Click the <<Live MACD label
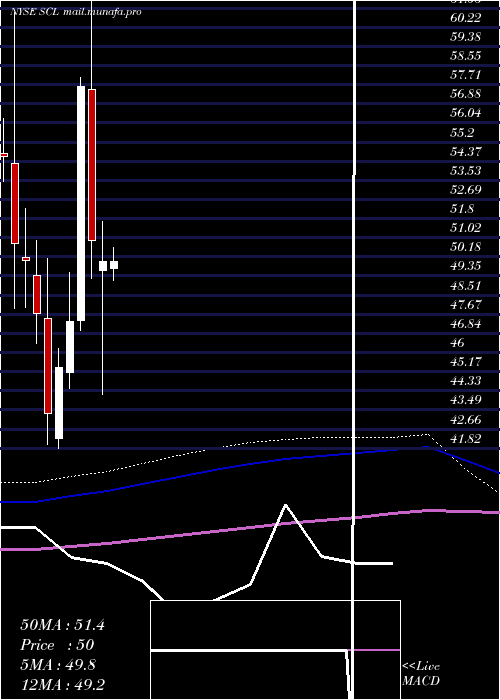Image resolution: width=500 pixels, height=700 pixels. tap(421, 673)
